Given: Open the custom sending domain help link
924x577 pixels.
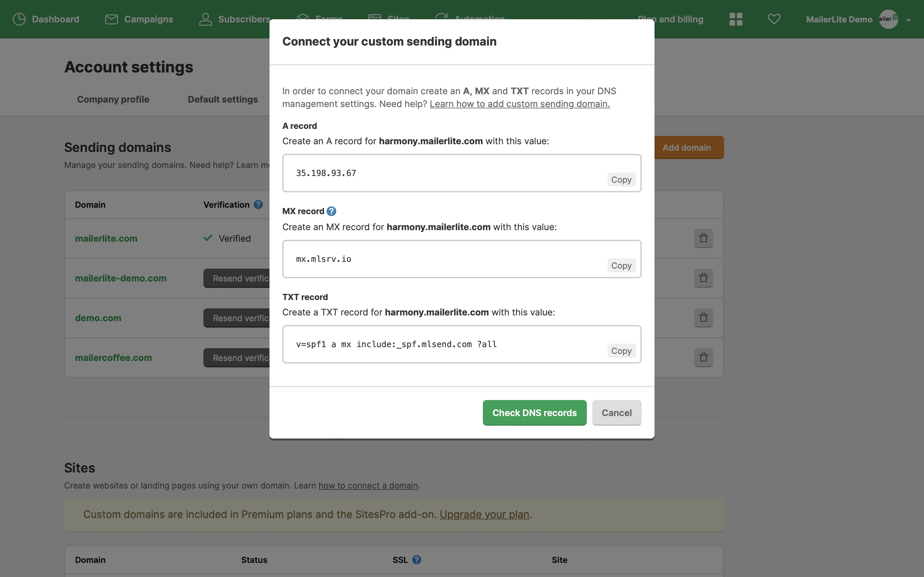Looking at the screenshot, I should tap(519, 104).
